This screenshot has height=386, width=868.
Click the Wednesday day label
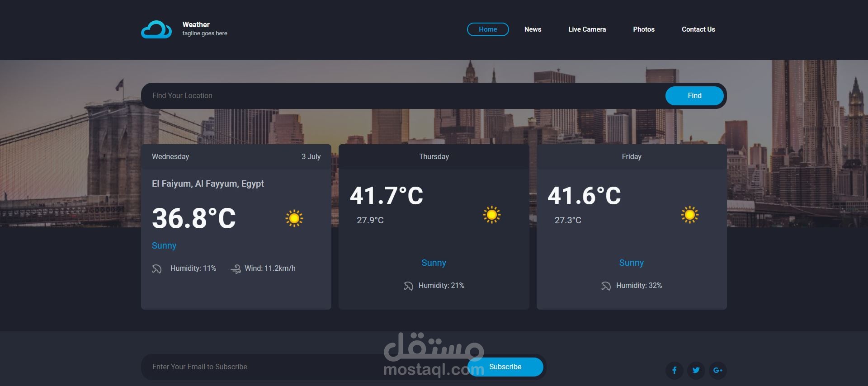[170, 157]
